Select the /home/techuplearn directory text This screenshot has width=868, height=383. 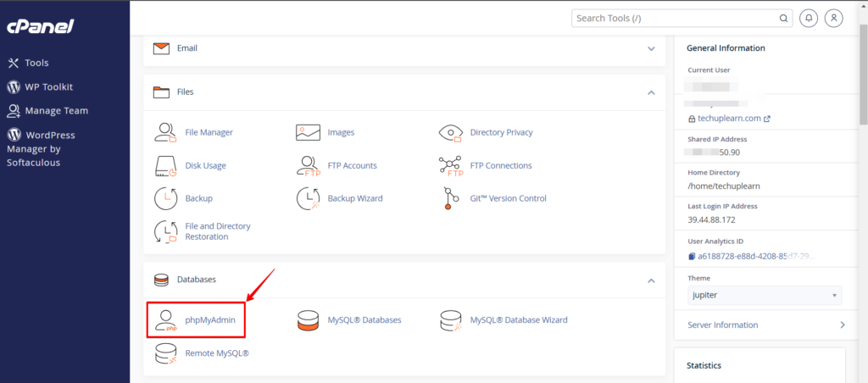(x=724, y=186)
